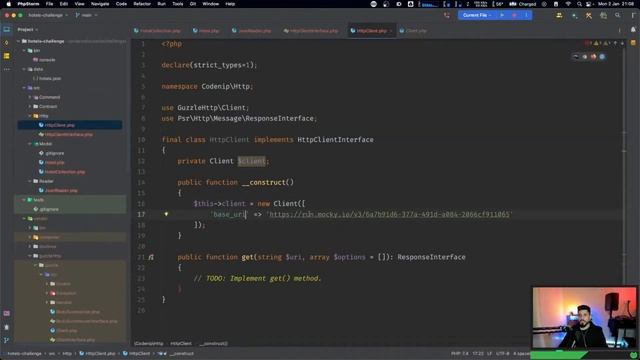Collapse the bin folder in project tree
The width and height of the screenshot is (640, 360).
click(x=24, y=51)
